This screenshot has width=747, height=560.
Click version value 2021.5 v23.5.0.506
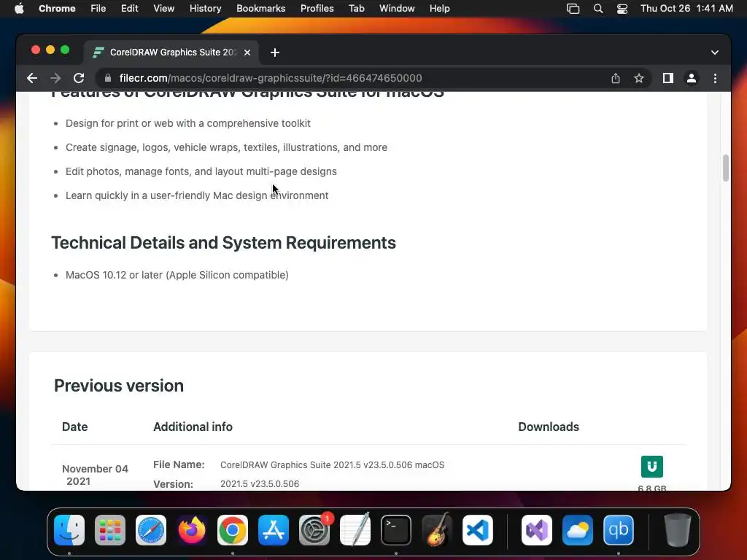260,484
